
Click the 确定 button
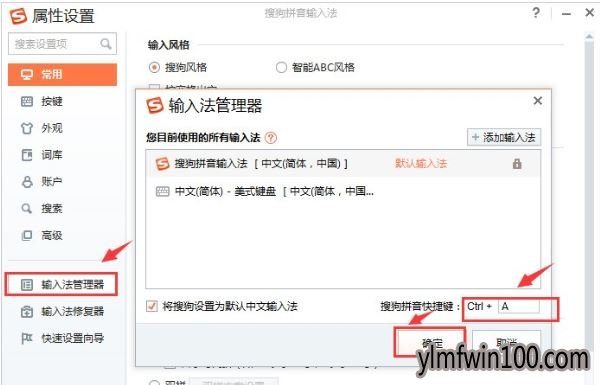pyautogui.click(x=431, y=342)
